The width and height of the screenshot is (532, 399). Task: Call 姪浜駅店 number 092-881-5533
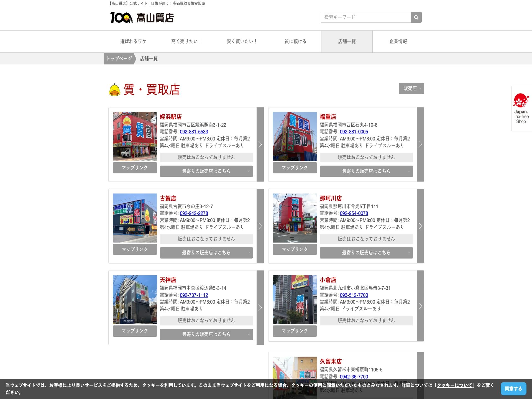pos(194,132)
